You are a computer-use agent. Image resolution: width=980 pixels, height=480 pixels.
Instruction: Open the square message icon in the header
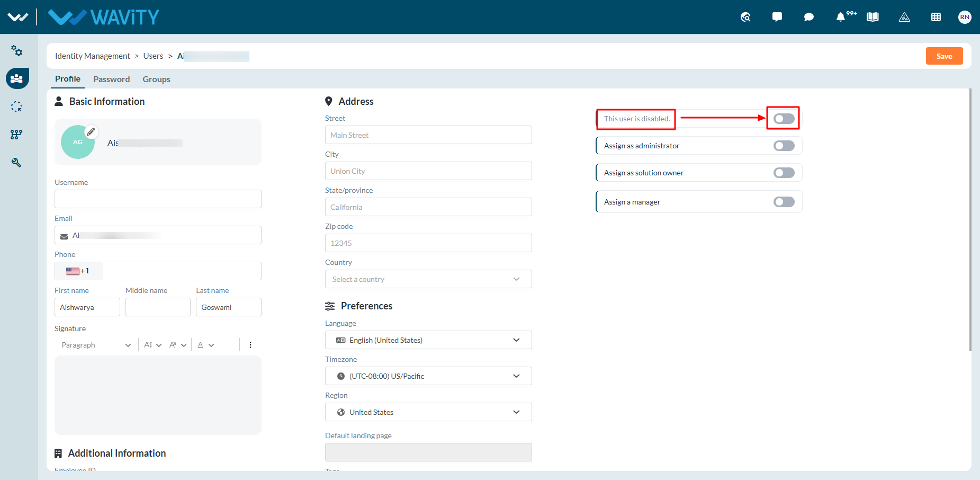[x=777, y=17]
